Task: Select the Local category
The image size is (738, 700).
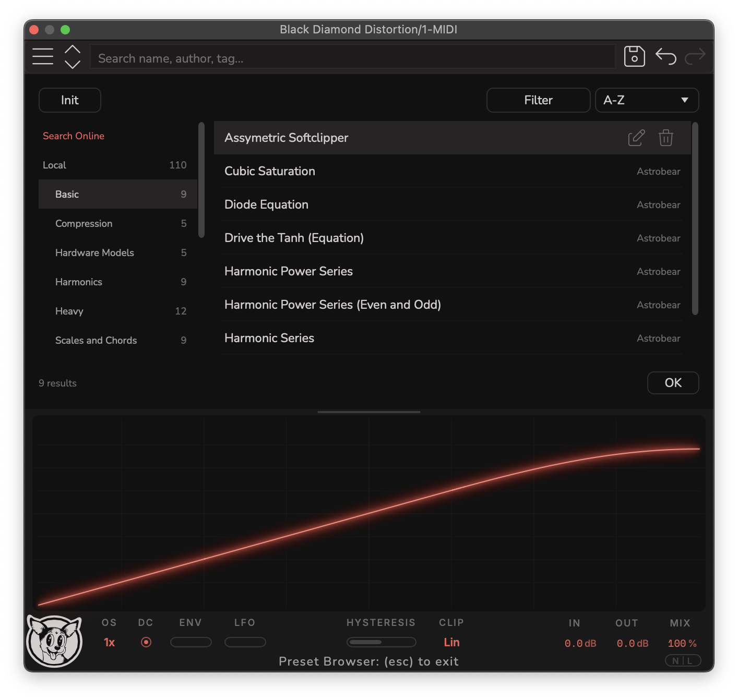Action: click(x=118, y=165)
